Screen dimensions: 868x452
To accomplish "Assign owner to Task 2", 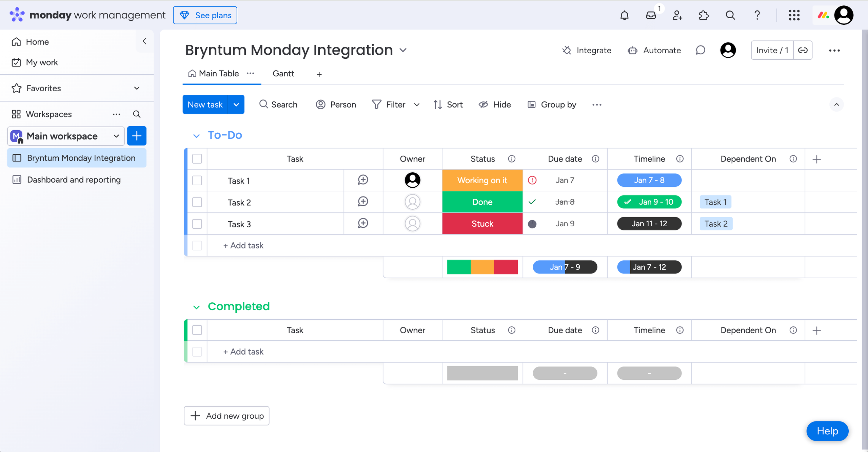I will pyautogui.click(x=412, y=202).
